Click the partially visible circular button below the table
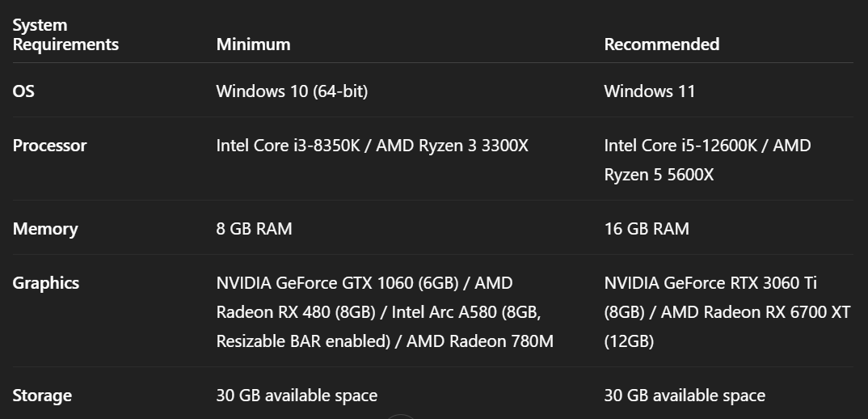 point(400,416)
